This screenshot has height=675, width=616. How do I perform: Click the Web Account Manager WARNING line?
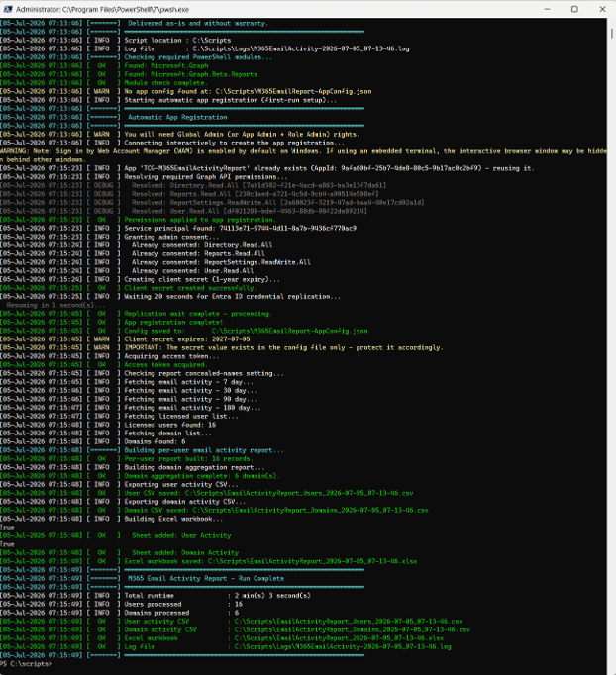[x=304, y=155]
